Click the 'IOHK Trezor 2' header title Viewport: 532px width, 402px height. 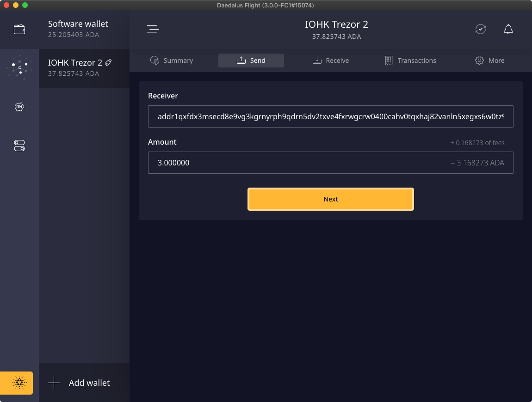click(x=337, y=24)
